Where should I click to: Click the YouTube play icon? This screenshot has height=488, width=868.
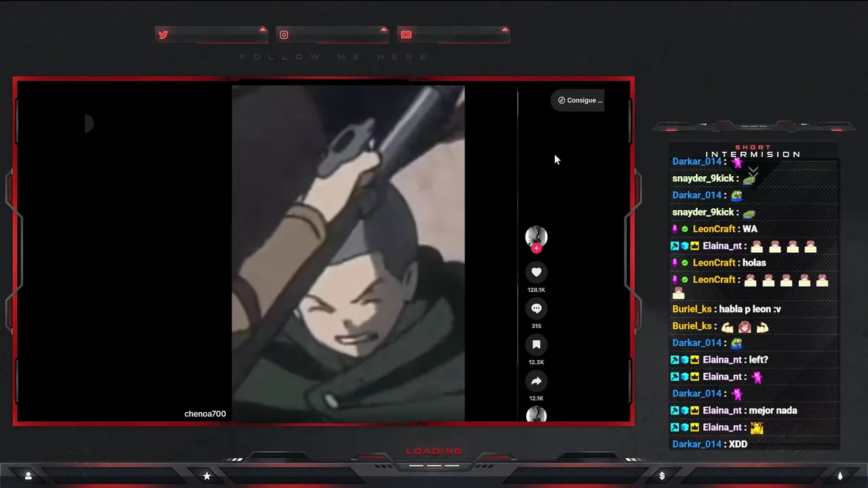tap(406, 35)
